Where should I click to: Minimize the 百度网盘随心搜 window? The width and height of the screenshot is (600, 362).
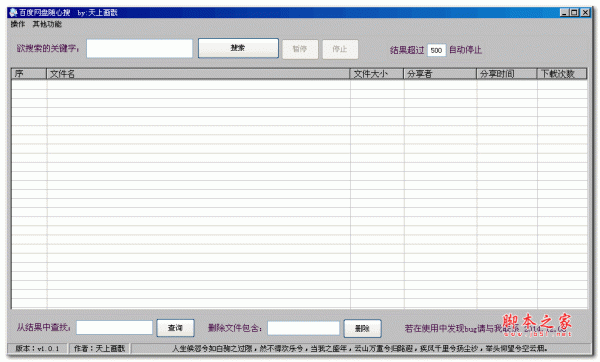(564, 13)
